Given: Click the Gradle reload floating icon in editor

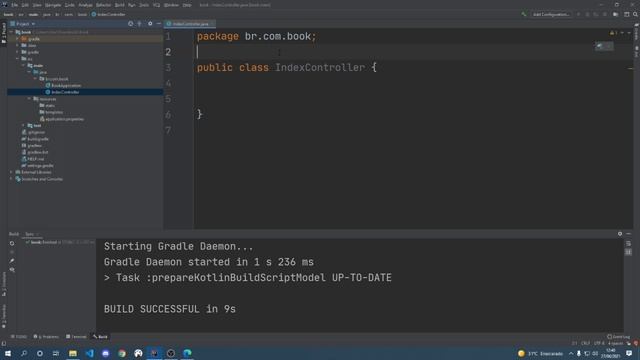Looking at the screenshot, I should 599,46.
